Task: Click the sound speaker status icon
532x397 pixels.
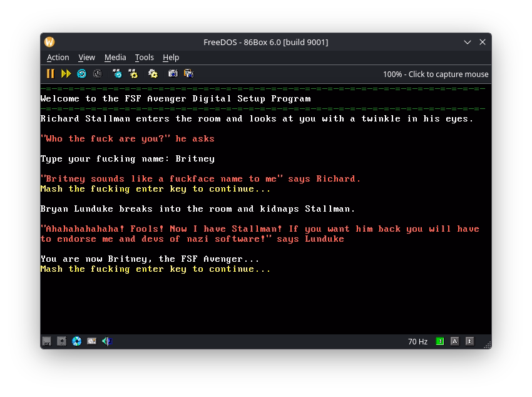Action: pos(106,341)
